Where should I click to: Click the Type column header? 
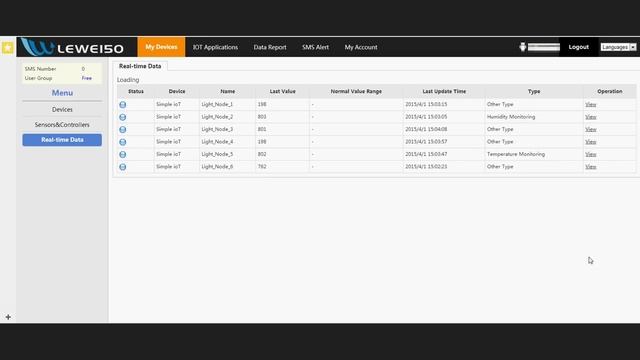[534, 91]
